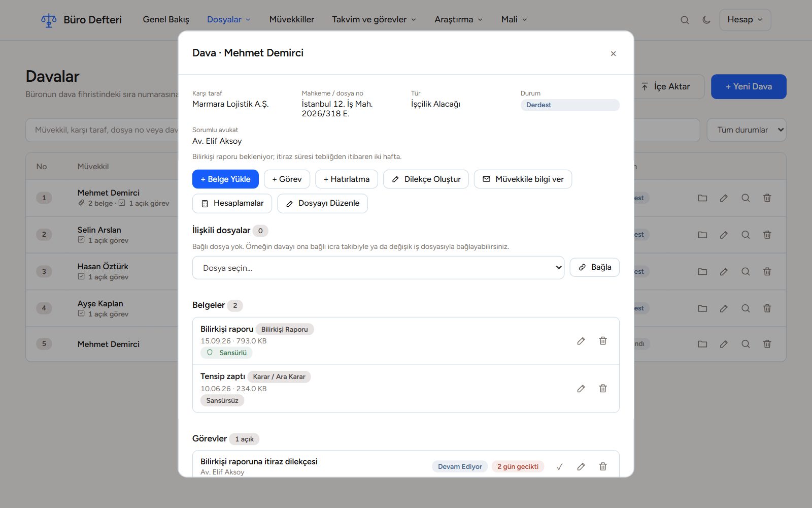
Task: Go to Genel Bakış
Action: coord(166,19)
